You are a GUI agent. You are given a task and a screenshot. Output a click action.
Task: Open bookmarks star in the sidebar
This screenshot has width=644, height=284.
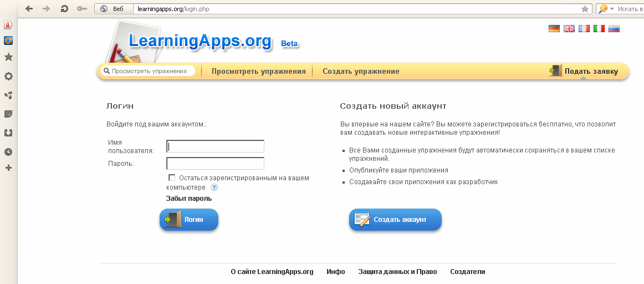(8, 57)
